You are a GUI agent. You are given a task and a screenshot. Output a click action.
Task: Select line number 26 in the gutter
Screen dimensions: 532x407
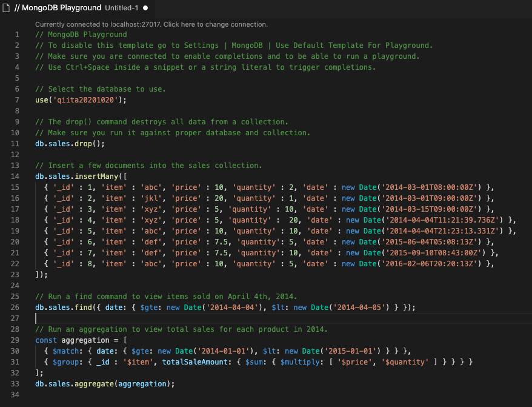pyautogui.click(x=16, y=307)
